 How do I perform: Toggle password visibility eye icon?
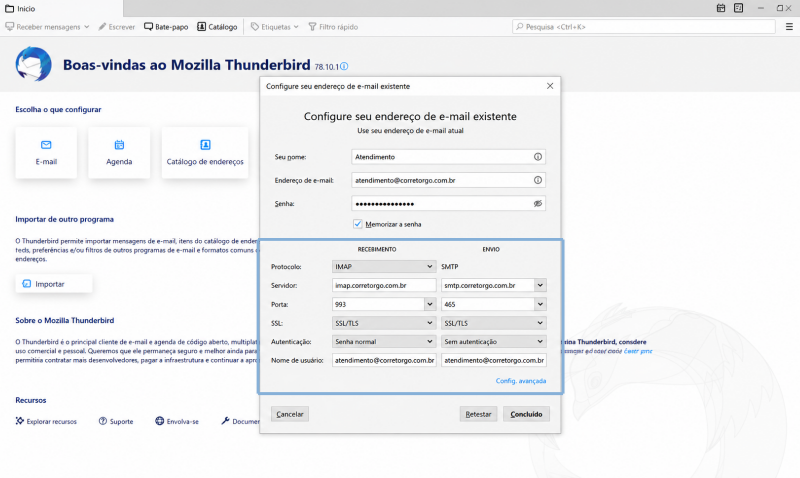click(538, 204)
